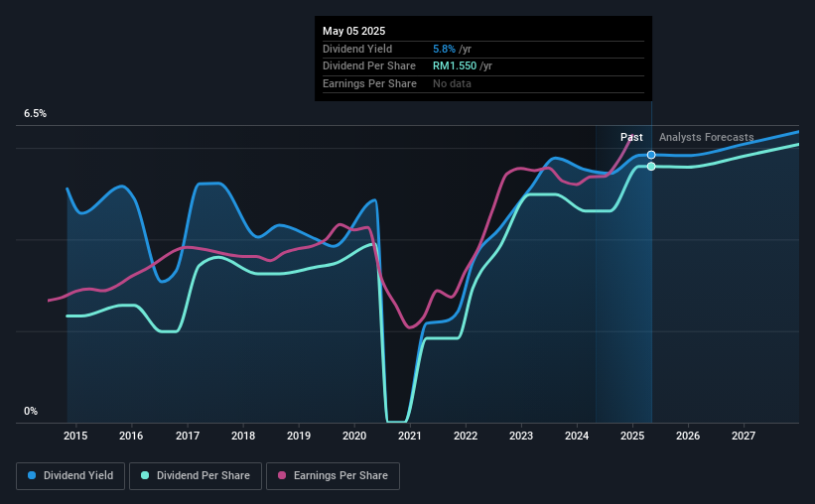The image size is (815, 504).
Task: Click the 'May 05 2025' tooltip date
Action: click(354, 31)
